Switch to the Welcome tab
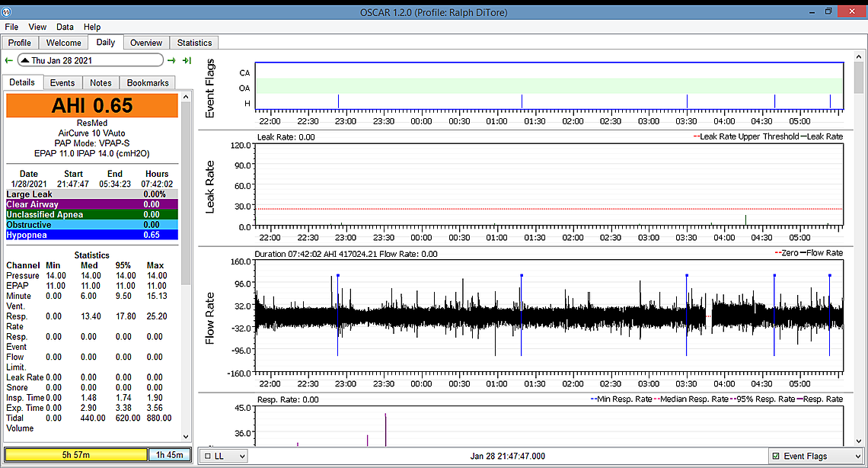 (x=64, y=43)
